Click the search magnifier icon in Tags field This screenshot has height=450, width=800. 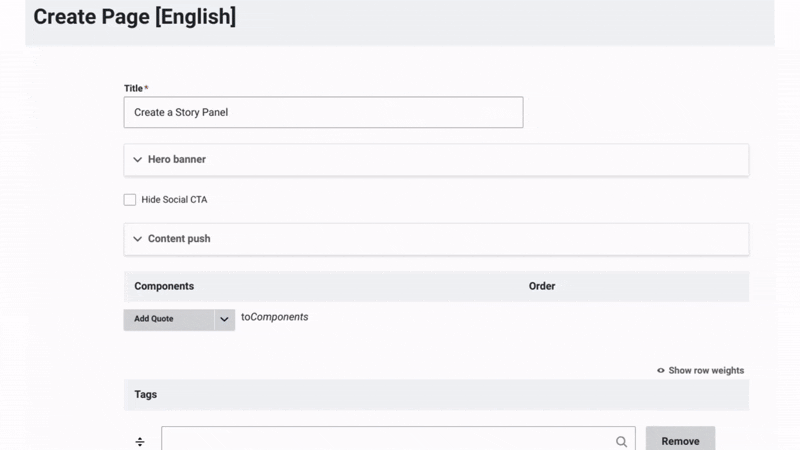pos(621,441)
